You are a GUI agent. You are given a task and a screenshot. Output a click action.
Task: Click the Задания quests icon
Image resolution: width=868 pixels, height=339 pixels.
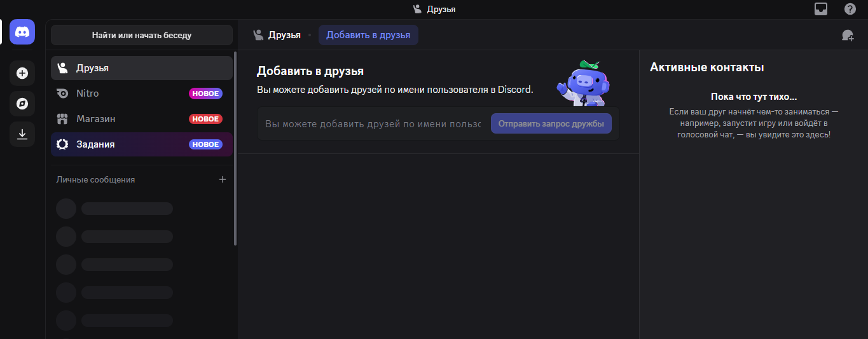[x=62, y=144]
